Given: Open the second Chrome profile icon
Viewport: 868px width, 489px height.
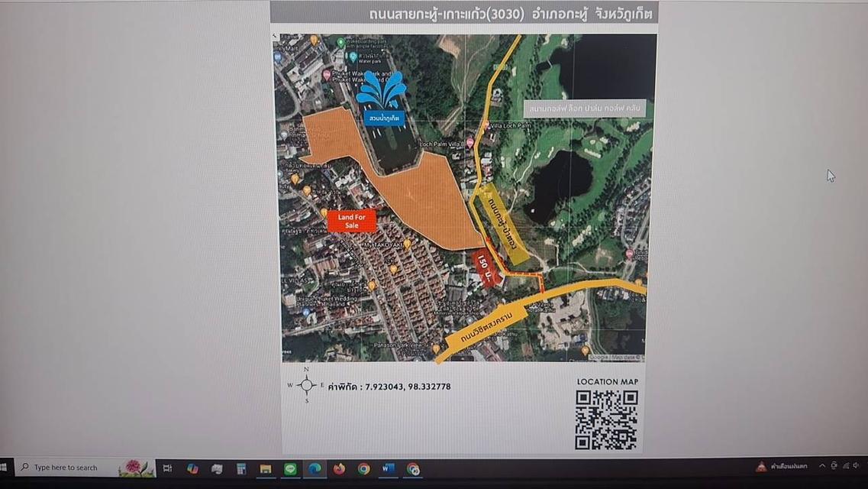Looking at the screenshot, I should pyautogui.click(x=412, y=469).
